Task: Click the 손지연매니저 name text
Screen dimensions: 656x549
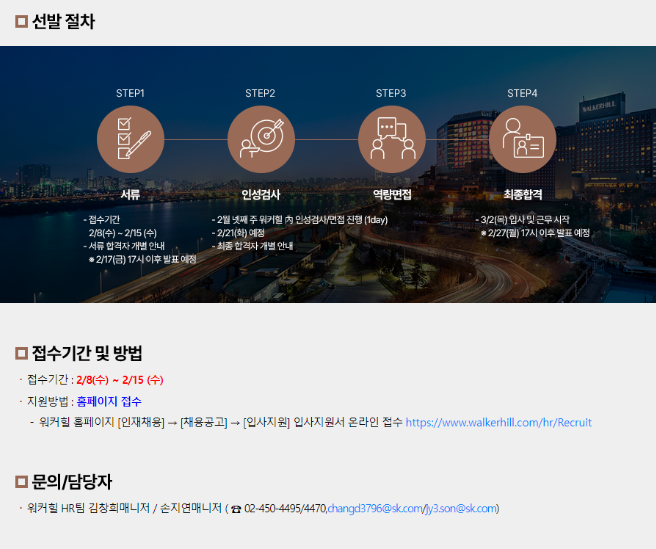Action: pos(191,508)
